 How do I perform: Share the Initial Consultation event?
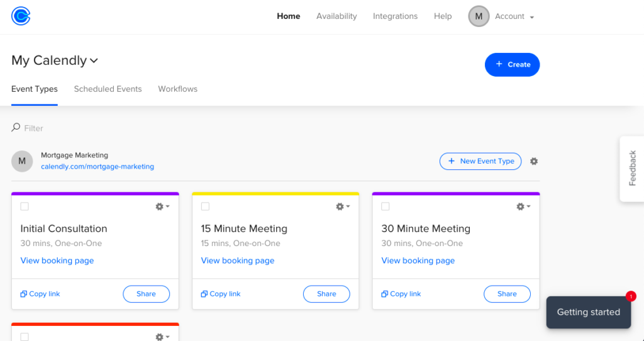(146, 294)
